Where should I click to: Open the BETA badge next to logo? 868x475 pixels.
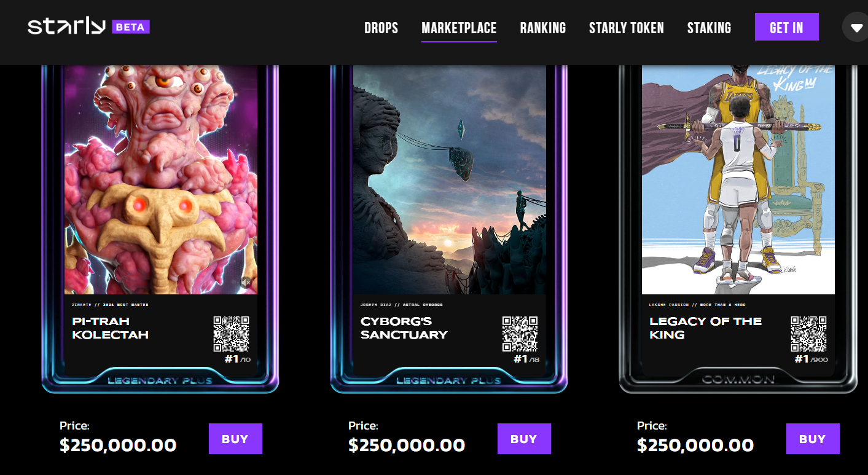pyautogui.click(x=131, y=27)
